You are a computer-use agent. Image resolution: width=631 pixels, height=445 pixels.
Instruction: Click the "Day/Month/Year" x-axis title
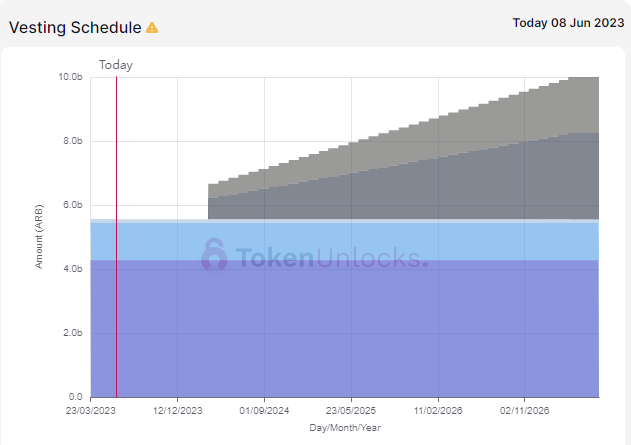(344, 428)
